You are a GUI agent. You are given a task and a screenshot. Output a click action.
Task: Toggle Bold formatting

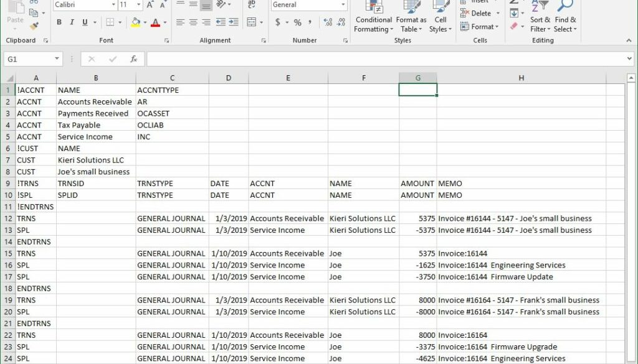(59, 22)
